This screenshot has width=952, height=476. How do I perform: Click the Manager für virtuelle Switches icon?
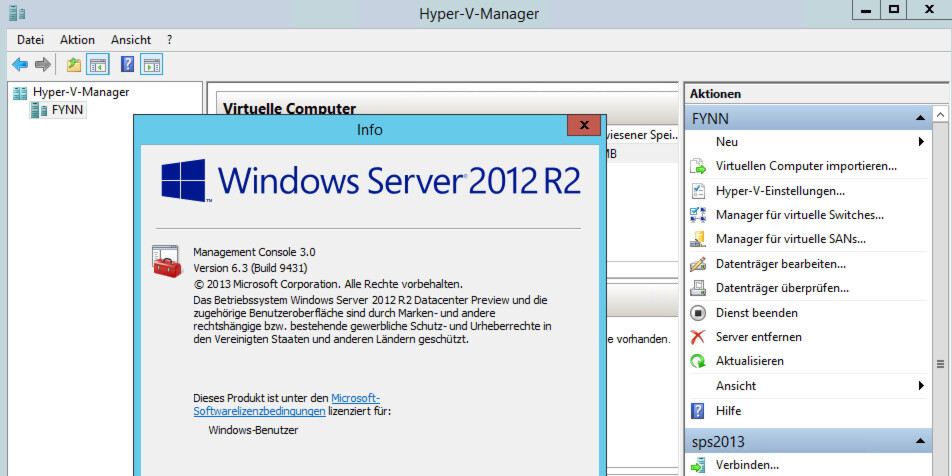(x=698, y=215)
